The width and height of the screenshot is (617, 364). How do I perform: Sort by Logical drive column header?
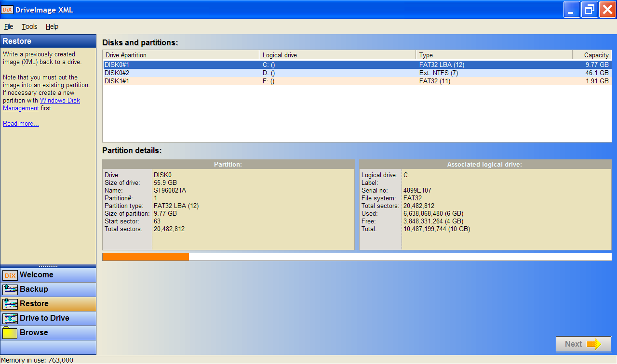pyautogui.click(x=337, y=55)
